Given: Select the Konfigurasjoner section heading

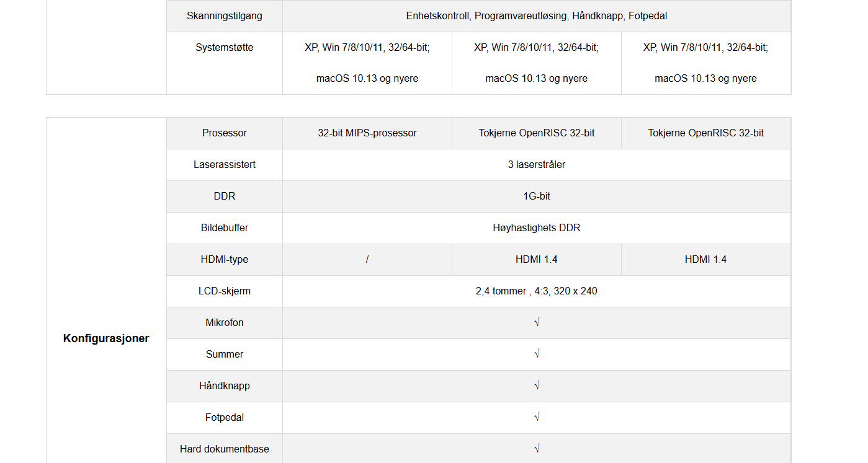Looking at the screenshot, I should point(106,338).
